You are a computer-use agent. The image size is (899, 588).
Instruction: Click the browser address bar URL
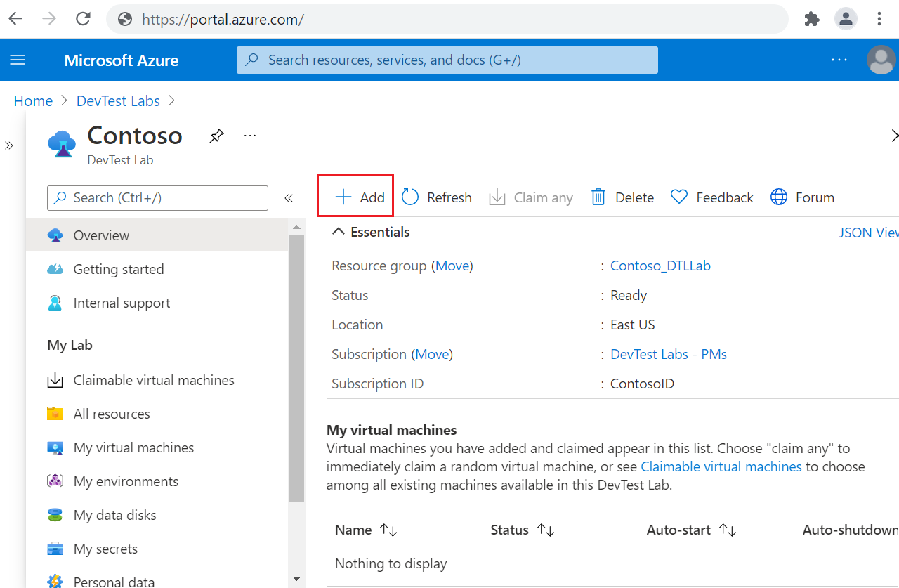point(223,19)
